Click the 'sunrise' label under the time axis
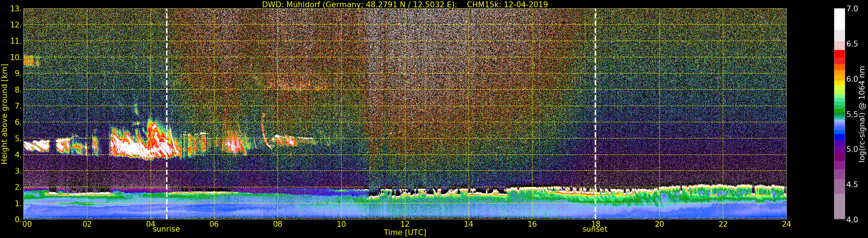The height and width of the screenshot is (238, 868). coord(167,229)
